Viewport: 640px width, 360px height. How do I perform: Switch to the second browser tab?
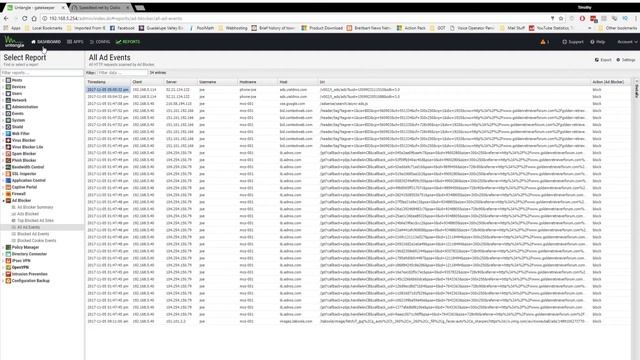pyautogui.click(x=100, y=7)
